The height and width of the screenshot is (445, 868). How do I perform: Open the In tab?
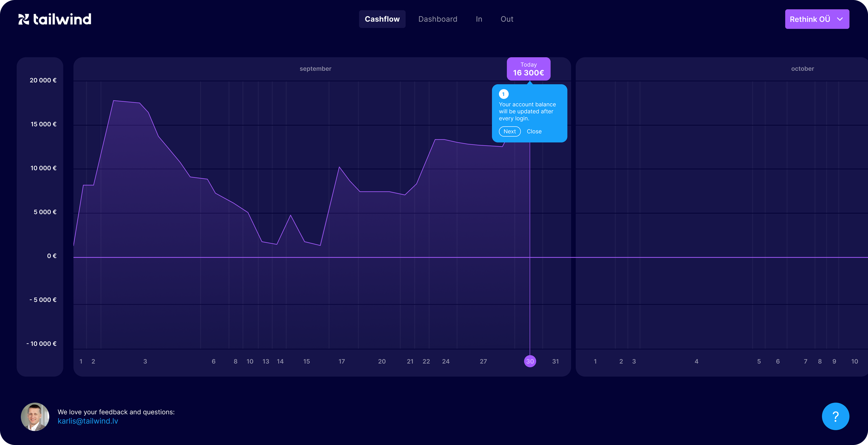pyautogui.click(x=479, y=19)
